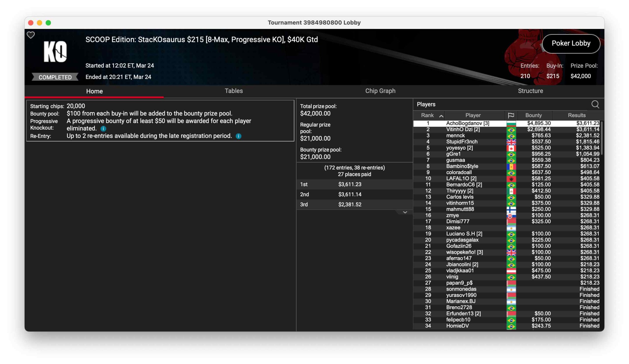Screen dimensions: 629x364
Task: Click yoyesyo's Canadian flag icon
Action: point(511,148)
